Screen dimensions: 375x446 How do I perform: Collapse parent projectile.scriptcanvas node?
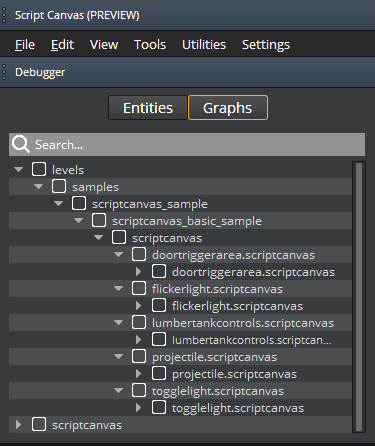tap(118, 356)
